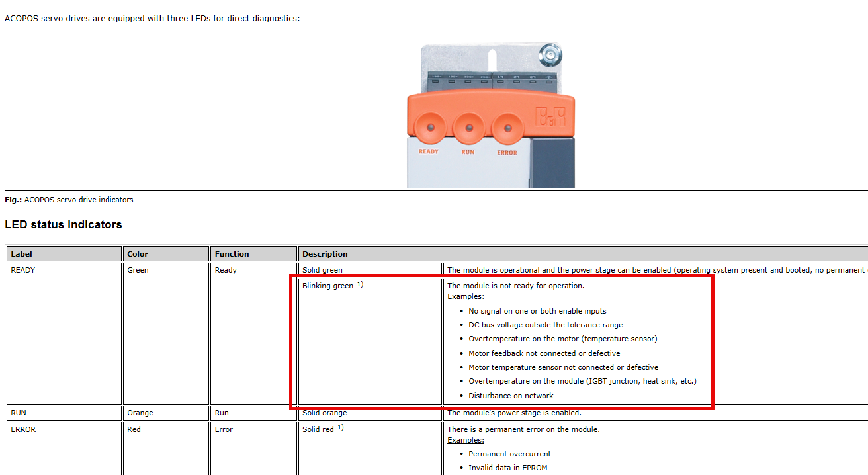Click the "Function" column header
The height and width of the screenshot is (475, 868).
254,253
